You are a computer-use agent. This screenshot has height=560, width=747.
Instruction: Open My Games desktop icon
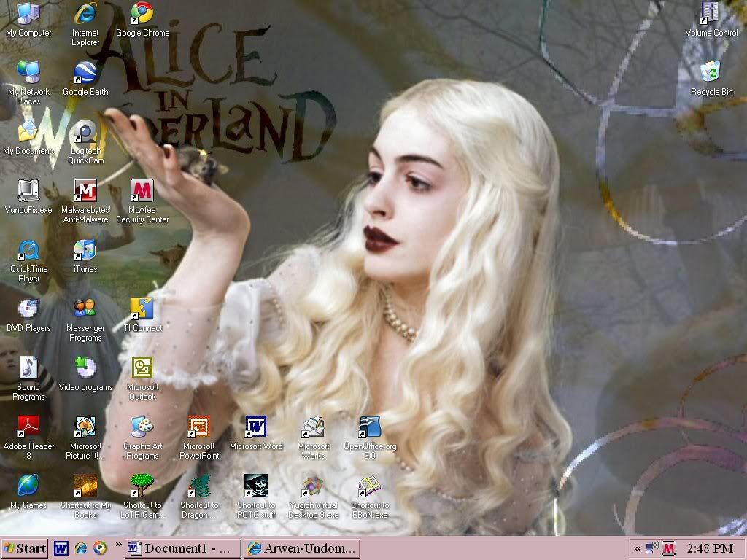pyautogui.click(x=28, y=492)
